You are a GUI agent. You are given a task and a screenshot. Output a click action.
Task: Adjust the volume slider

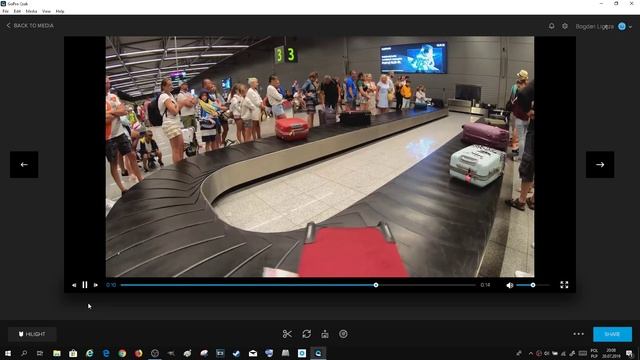click(533, 285)
